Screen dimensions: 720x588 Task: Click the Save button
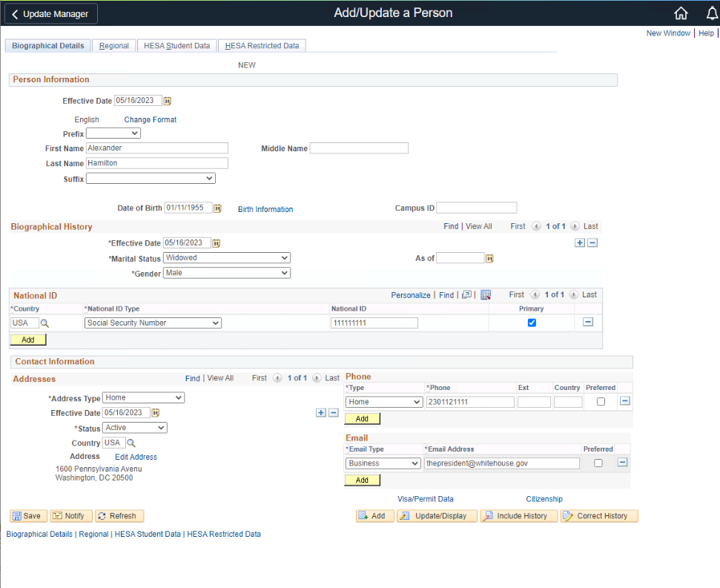point(27,516)
